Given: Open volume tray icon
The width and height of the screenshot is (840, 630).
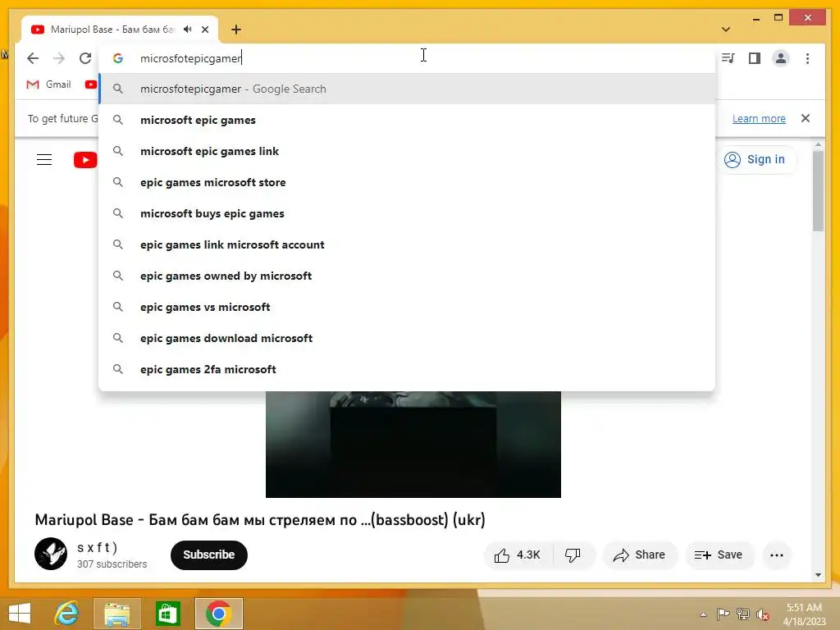Looking at the screenshot, I should point(763,614).
